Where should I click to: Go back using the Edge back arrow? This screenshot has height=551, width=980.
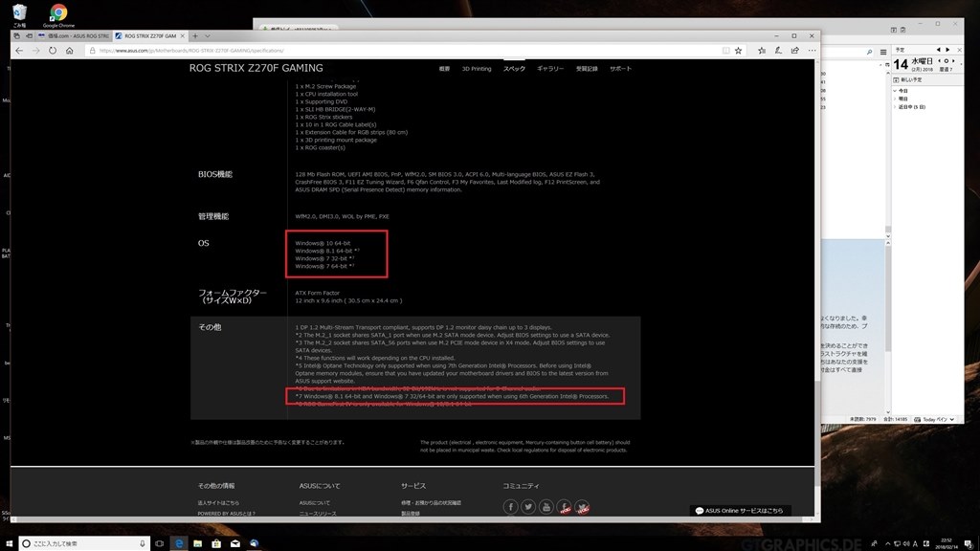pyautogui.click(x=19, y=51)
